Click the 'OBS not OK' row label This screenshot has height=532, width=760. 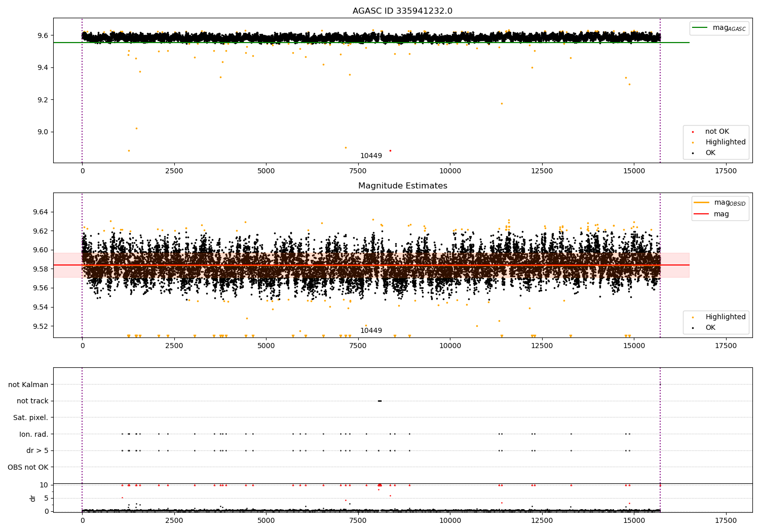tap(28, 467)
